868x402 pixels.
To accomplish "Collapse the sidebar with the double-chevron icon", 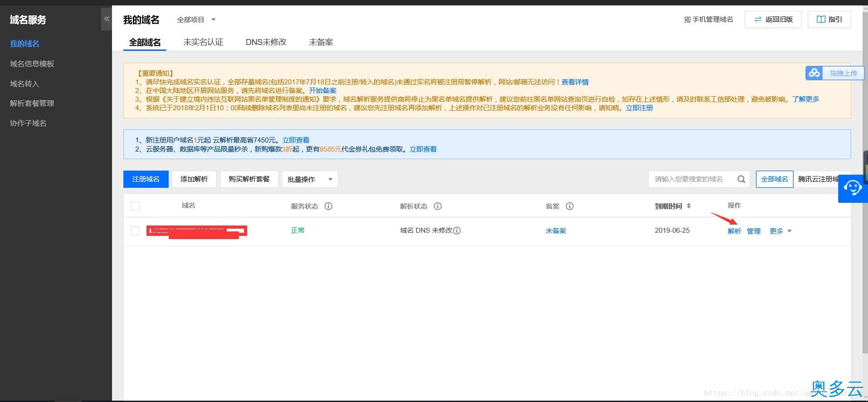I will click(107, 19).
